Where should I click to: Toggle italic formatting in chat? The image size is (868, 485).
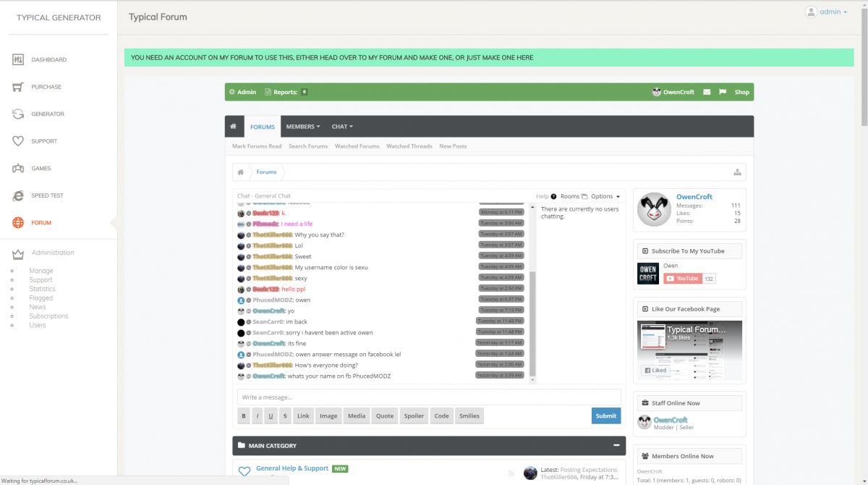[x=257, y=416]
